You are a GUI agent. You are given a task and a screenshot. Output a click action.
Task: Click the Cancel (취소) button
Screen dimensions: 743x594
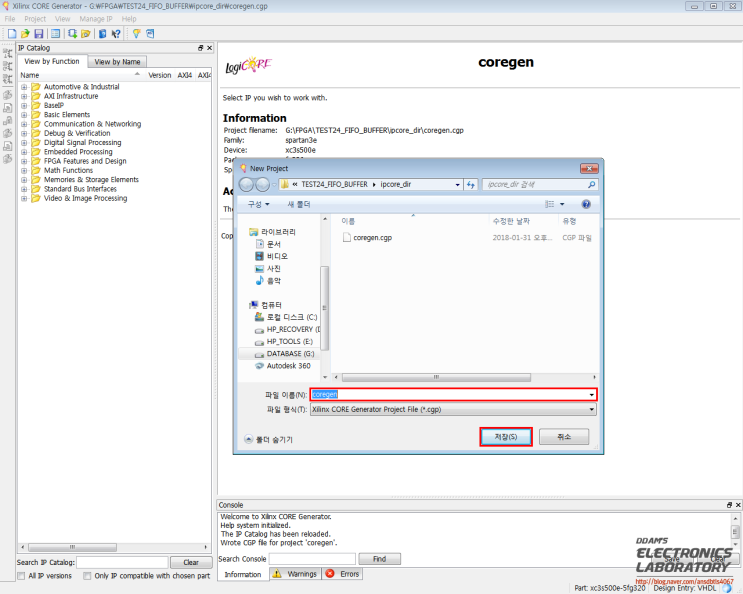click(x=564, y=437)
